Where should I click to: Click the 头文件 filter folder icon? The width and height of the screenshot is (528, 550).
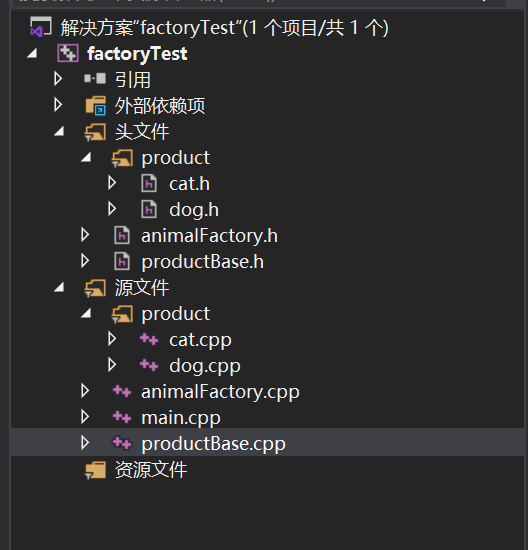coord(95,132)
